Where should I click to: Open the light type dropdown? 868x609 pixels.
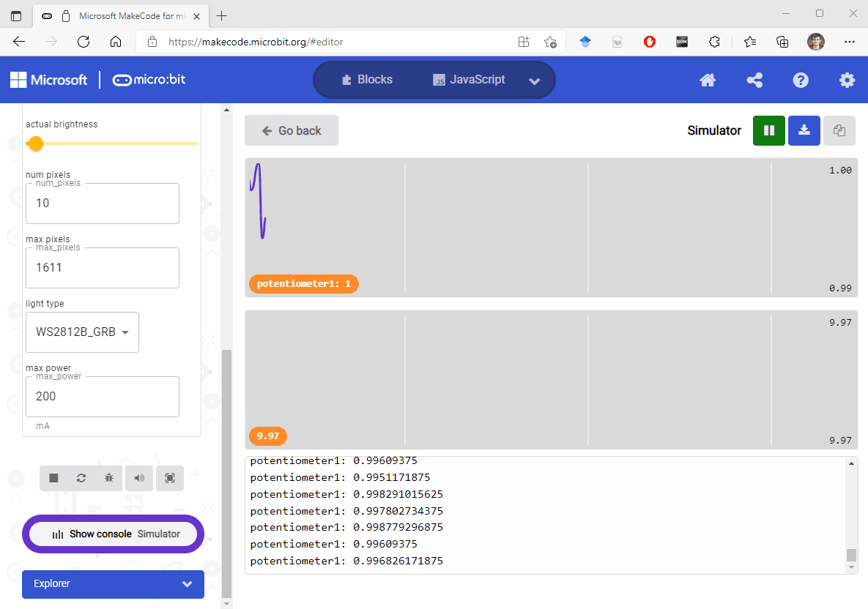(82, 332)
